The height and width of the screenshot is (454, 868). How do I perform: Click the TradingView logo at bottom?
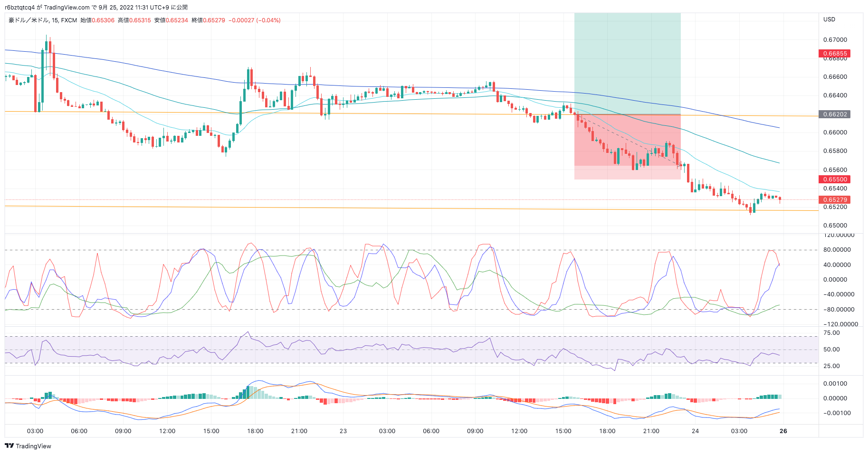28,446
